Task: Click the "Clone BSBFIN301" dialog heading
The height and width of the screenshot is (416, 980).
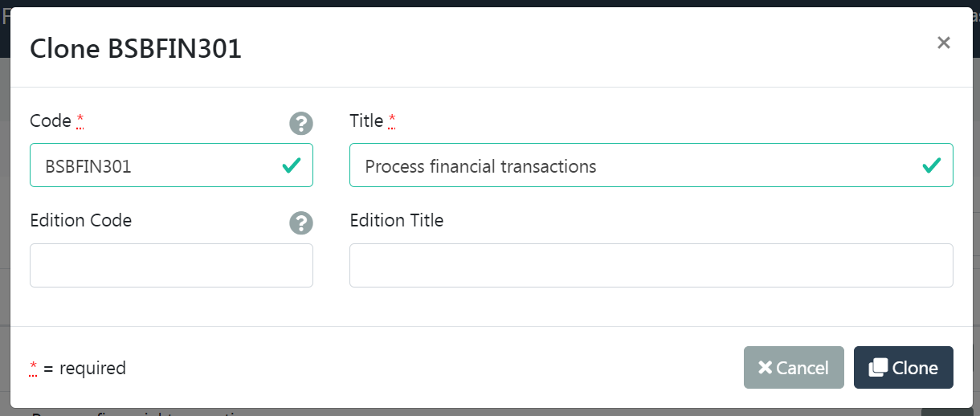Action: (x=136, y=49)
